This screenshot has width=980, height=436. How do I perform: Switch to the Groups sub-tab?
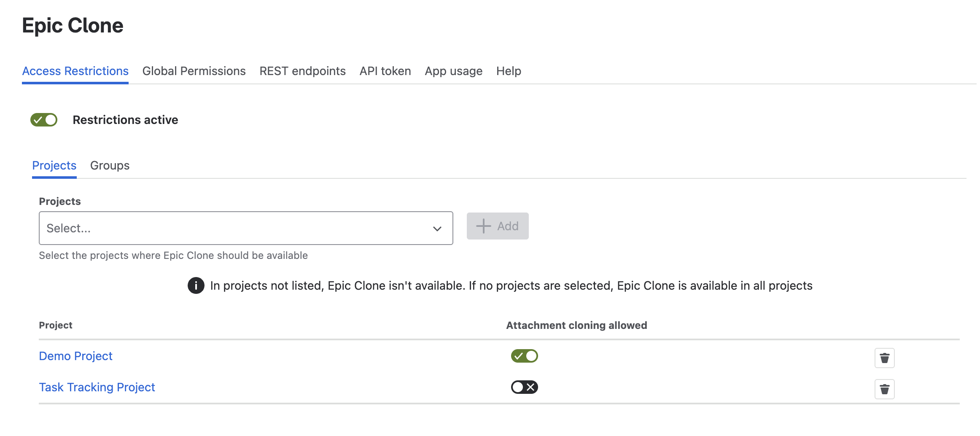pyautogui.click(x=110, y=165)
